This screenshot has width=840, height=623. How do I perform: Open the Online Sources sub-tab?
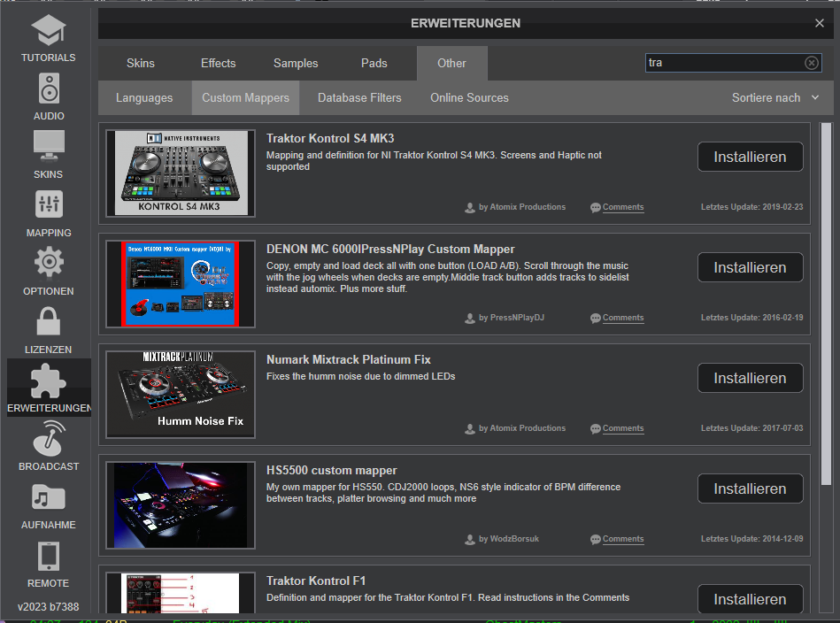click(469, 98)
